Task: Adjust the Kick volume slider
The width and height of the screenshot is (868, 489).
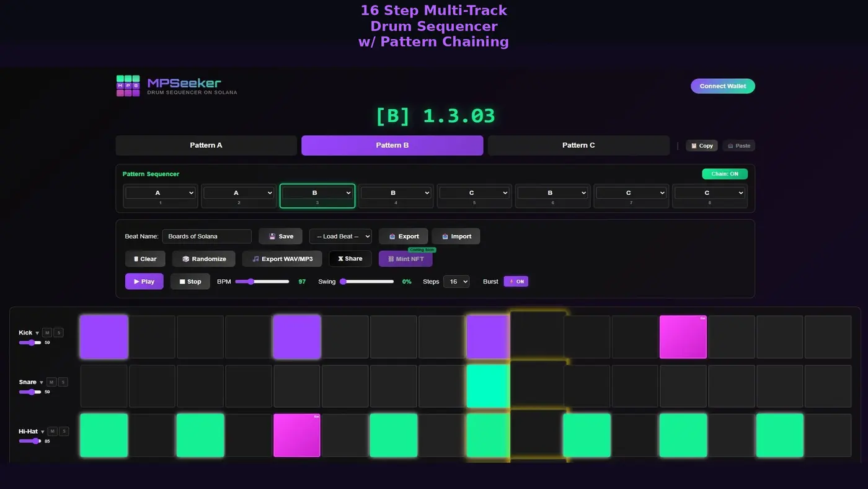Action: click(30, 343)
